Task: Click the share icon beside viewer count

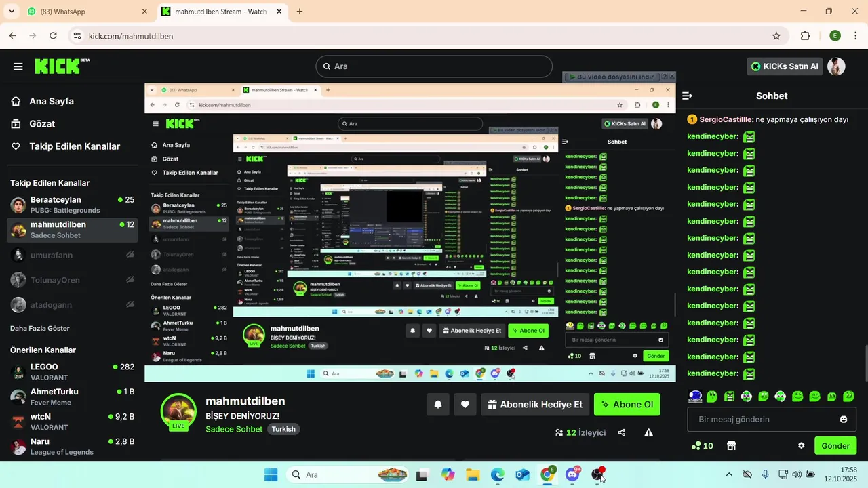Action: tap(622, 432)
